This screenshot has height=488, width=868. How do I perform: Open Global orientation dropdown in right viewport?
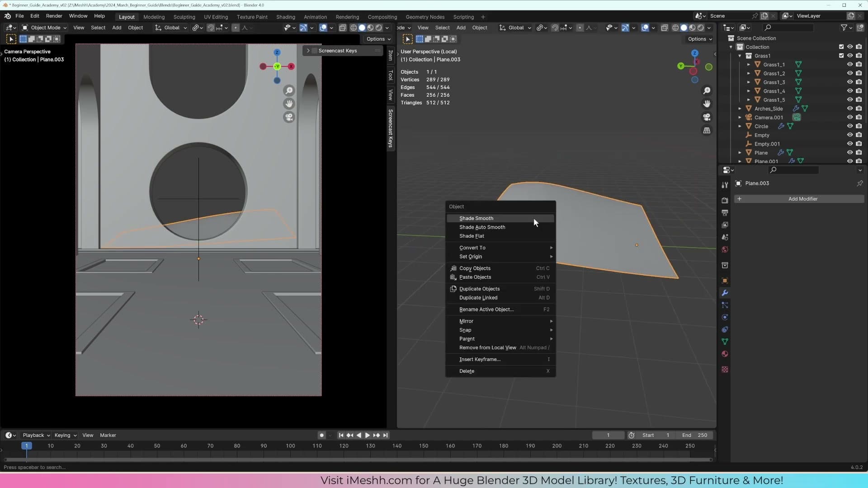(x=515, y=28)
